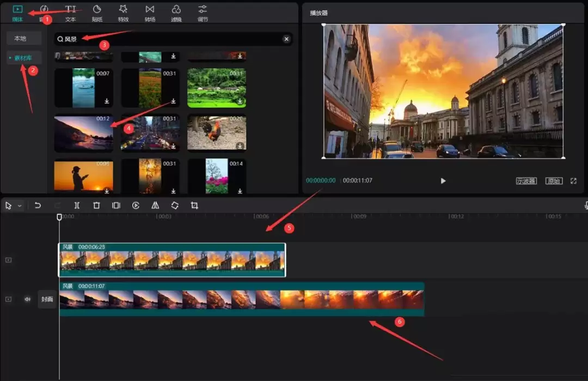Click the timeline playhead marker
This screenshot has width=588, height=381.
[59, 217]
